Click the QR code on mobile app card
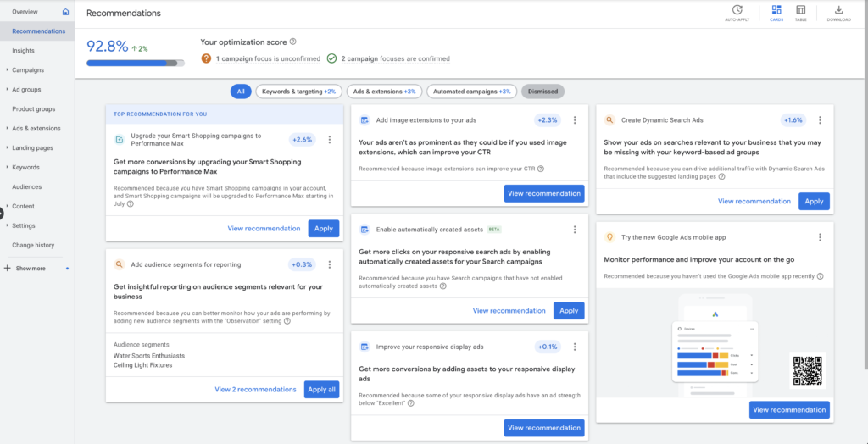 808,371
